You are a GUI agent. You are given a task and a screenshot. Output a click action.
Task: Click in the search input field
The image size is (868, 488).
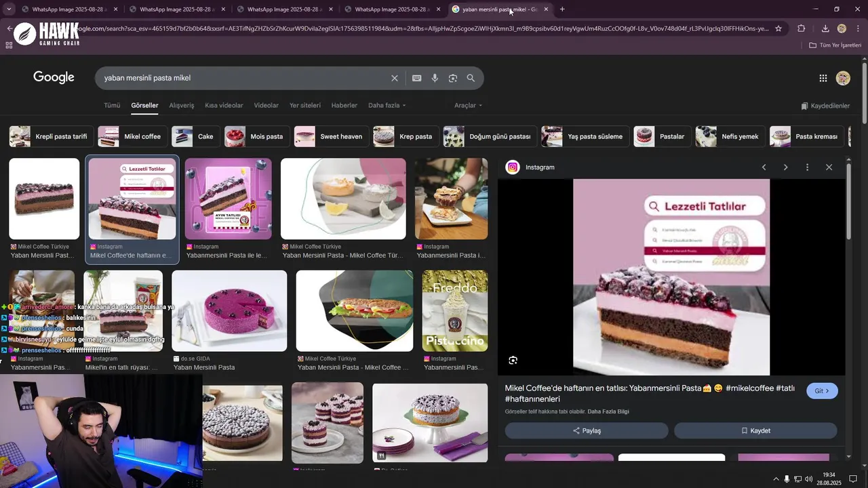[x=244, y=78]
